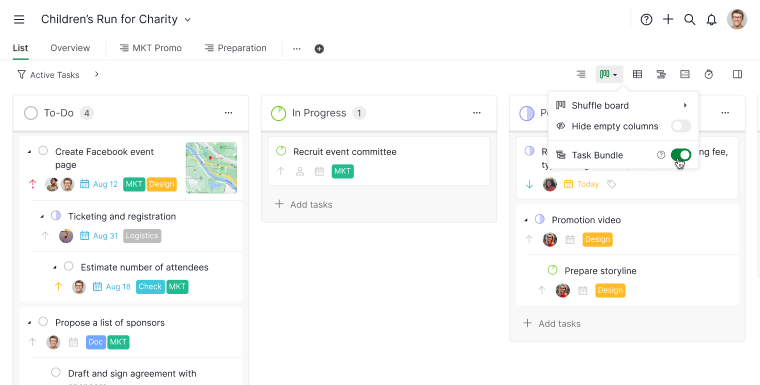Image resolution: width=760 pixels, height=385 pixels.
Task: Open Children's Run for Charity project dropdown
Action: (188, 20)
